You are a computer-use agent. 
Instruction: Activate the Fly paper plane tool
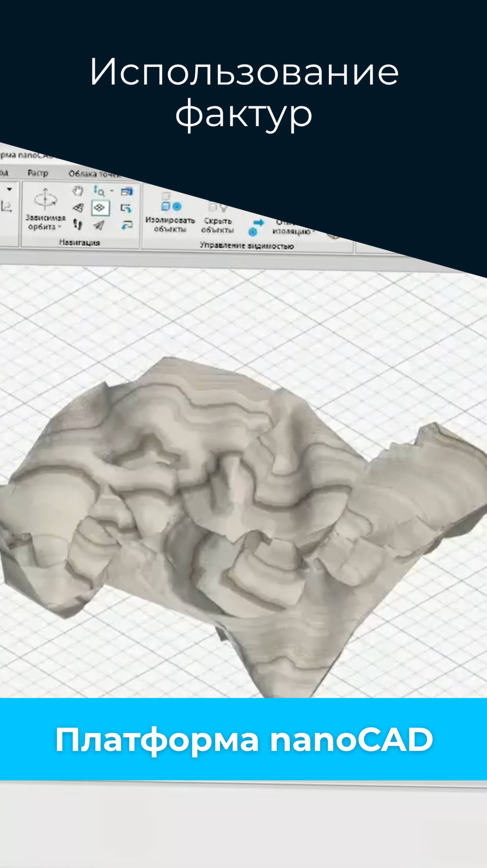[x=99, y=225]
